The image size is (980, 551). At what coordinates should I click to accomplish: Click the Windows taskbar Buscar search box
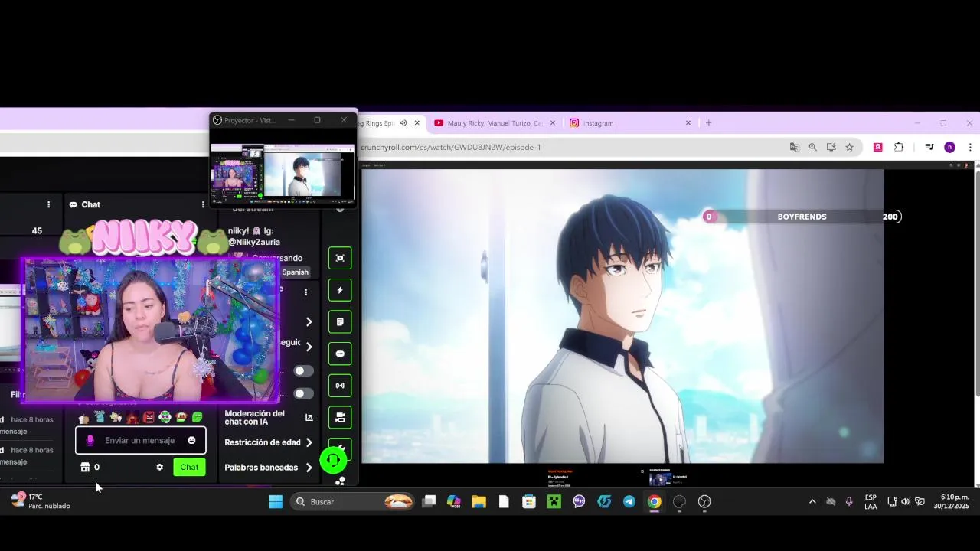coord(352,502)
